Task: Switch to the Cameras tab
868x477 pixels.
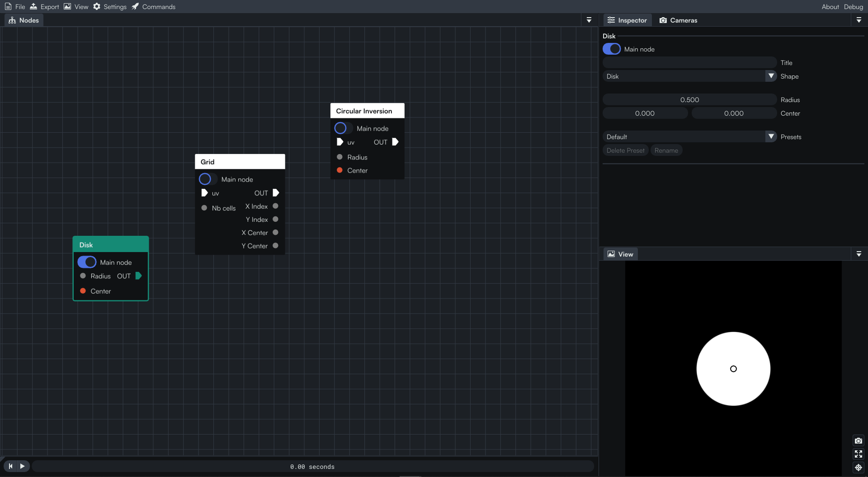Action: pyautogui.click(x=678, y=20)
